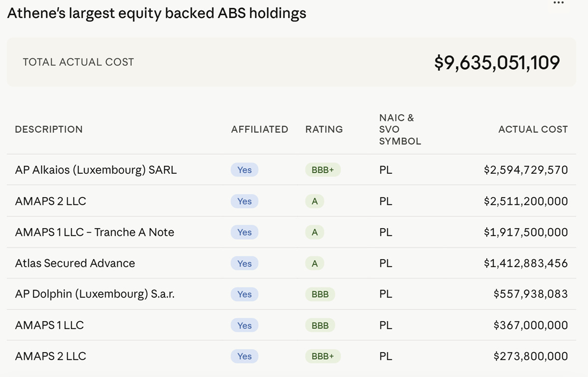The width and height of the screenshot is (588, 377).
Task: Select the $273,800,000 actual cost value
Action: [x=531, y=356]
